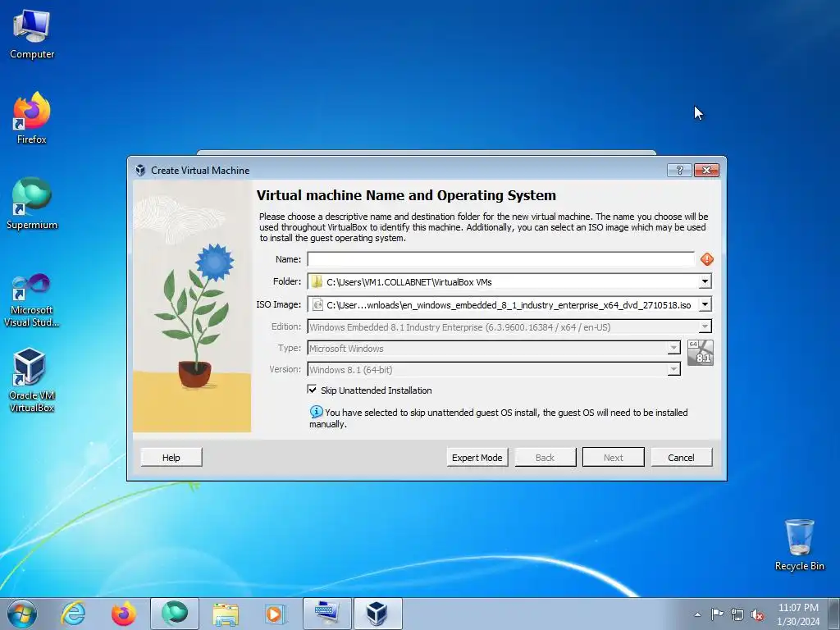
Task: Open Firefox from the taskbar
Action: point(123,614)
